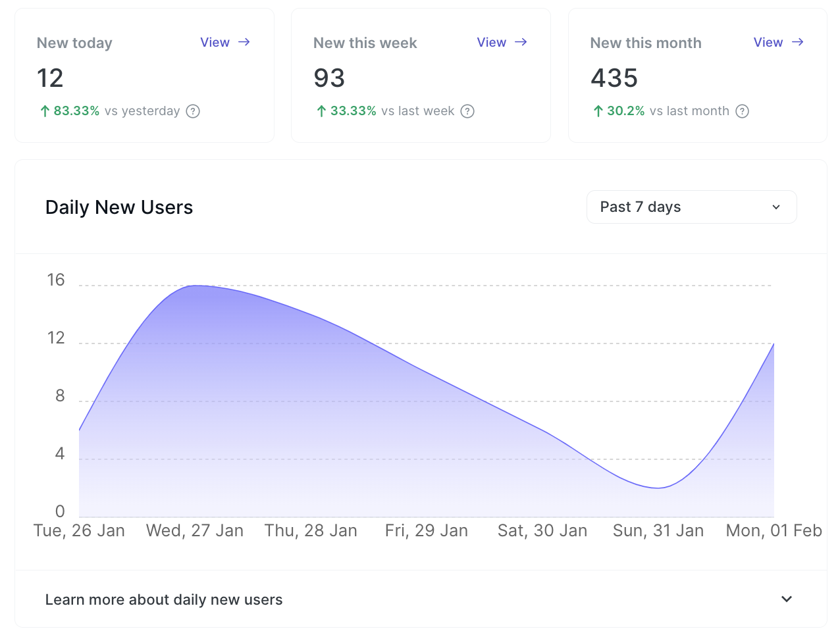Click the Sun, 31 Jan axis label
Screen dimensions: 840x633
click(658, 530)
